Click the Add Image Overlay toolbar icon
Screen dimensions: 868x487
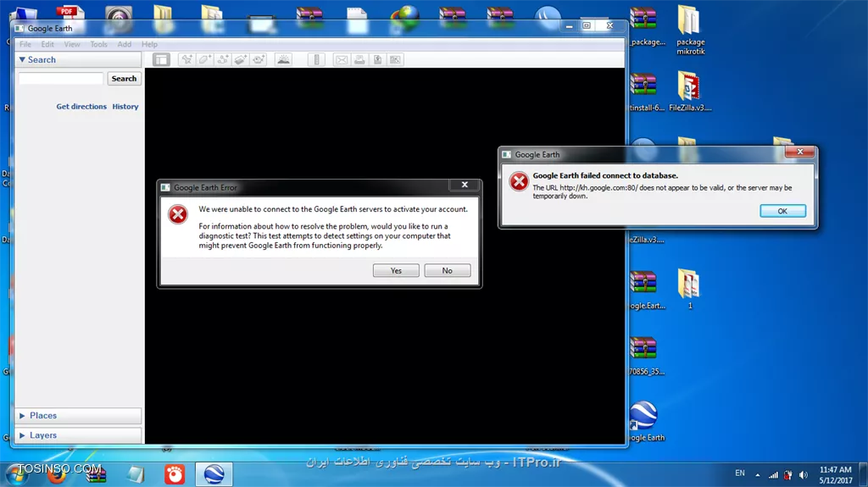[x=240, y=60]
